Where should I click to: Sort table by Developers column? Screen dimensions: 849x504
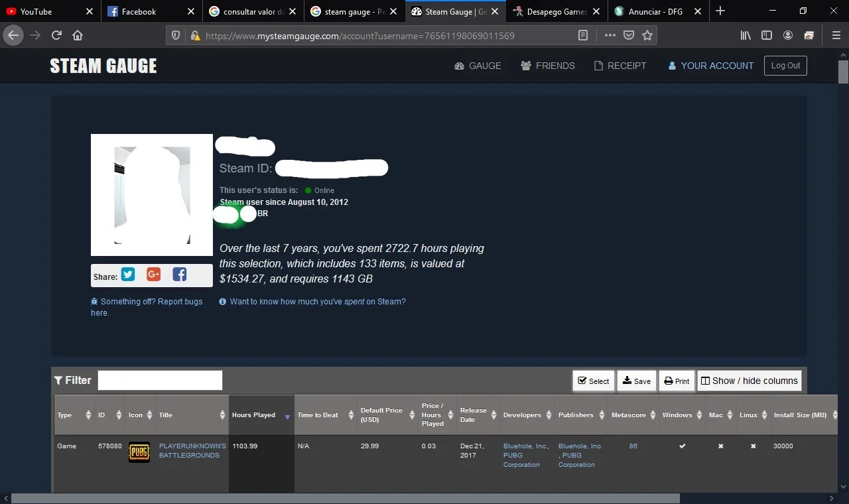tap(527, 415)
